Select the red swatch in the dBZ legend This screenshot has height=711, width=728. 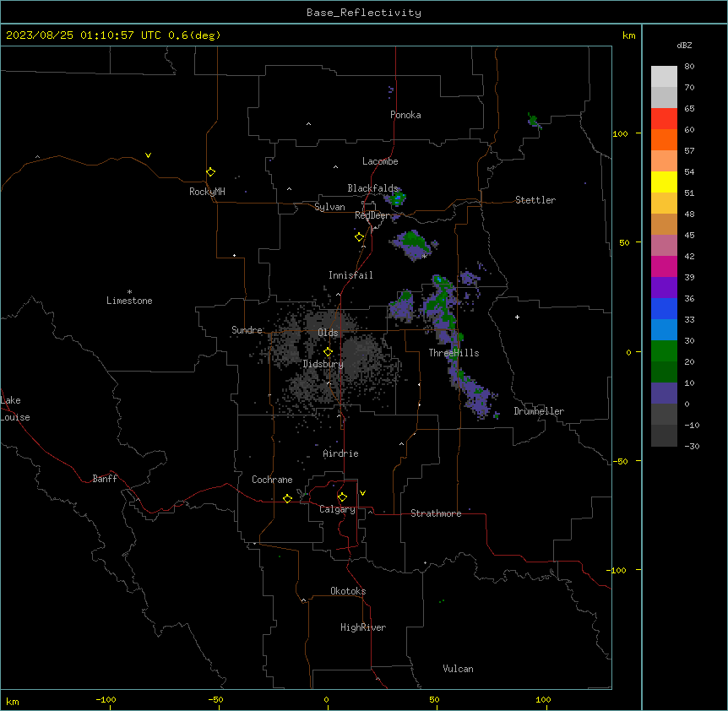click(664, 119)
